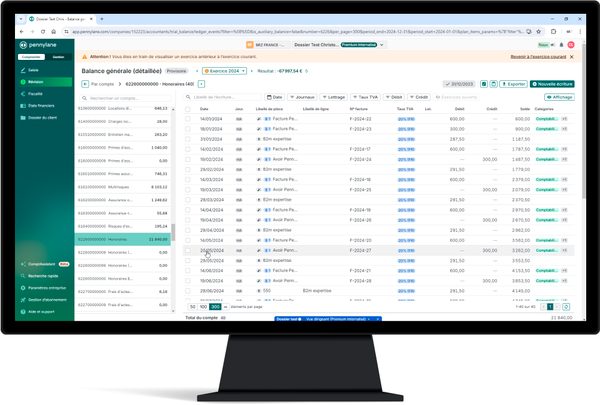This screenshot has height=405, width=600.
Task: Show 50 elements per page
Action: pyautogui.click(x=192, y=307)
